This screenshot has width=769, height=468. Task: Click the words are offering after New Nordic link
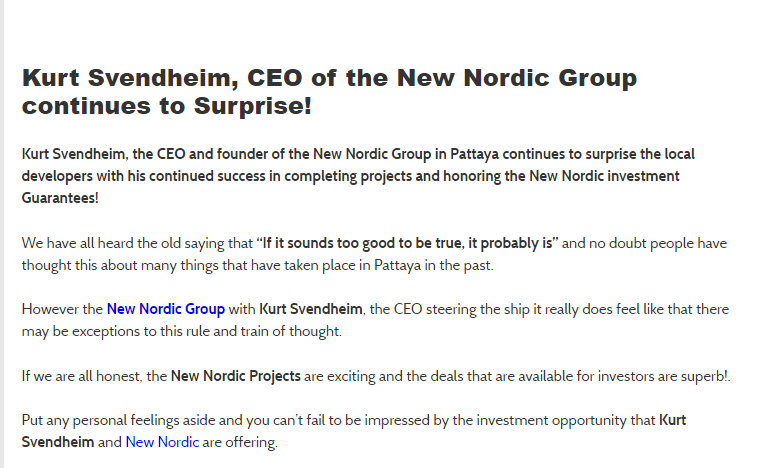click(240, 442)
